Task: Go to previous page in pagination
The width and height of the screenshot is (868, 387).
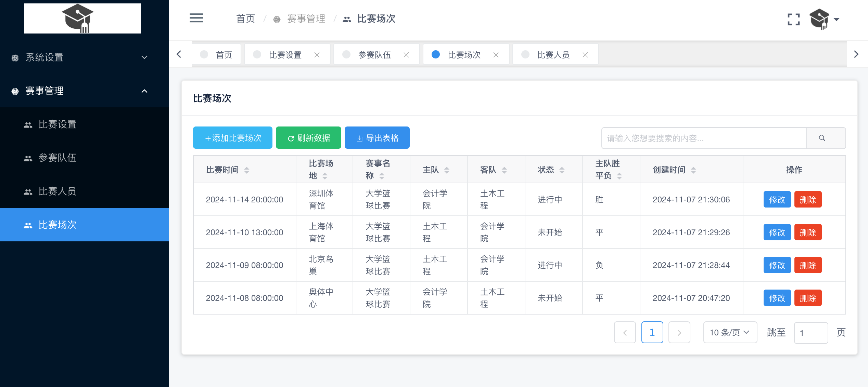Action: point(625,332)
